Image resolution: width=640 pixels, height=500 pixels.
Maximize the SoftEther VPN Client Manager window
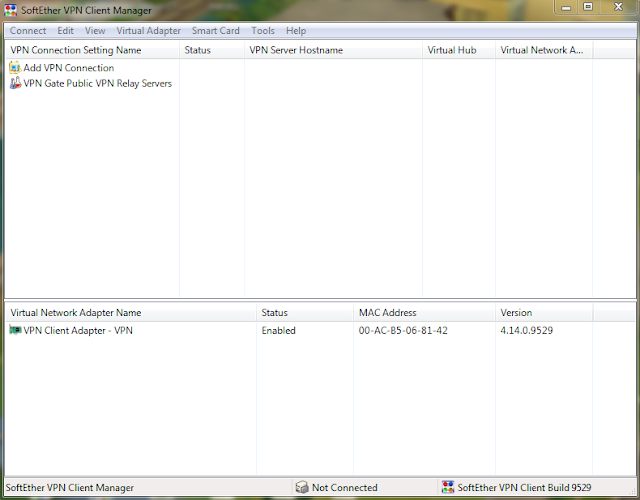(588, 7)
